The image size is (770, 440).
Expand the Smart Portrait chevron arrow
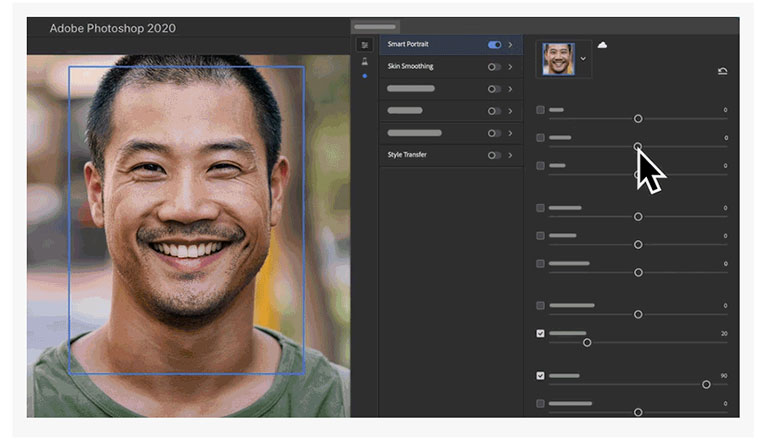click(510, 45)
